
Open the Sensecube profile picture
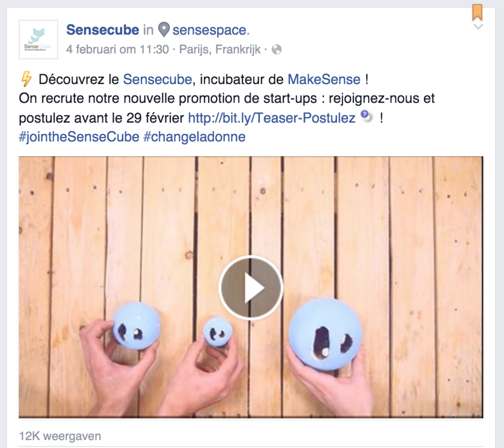coord(38,39)
